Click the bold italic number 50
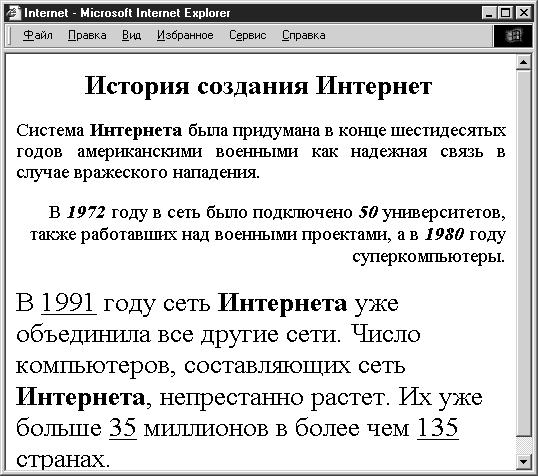 point(368,212)
